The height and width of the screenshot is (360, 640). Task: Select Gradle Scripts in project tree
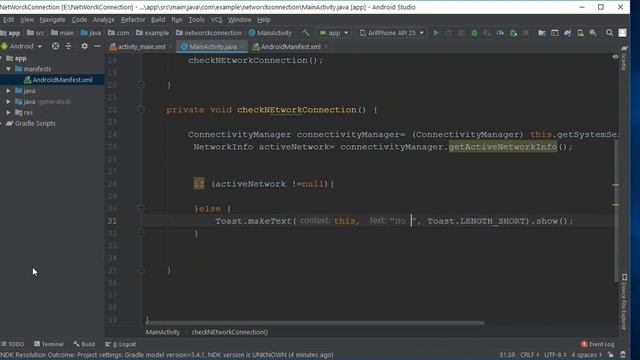(35, 123)
